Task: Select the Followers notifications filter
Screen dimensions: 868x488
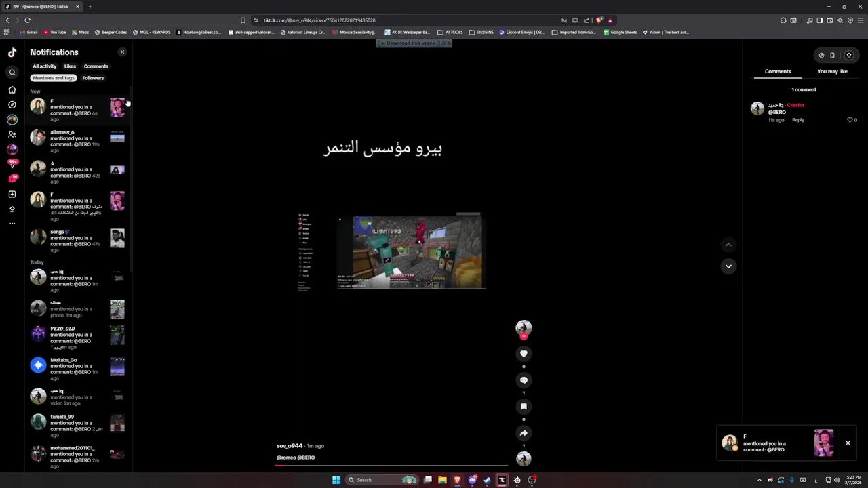Action: coord(93,78)
